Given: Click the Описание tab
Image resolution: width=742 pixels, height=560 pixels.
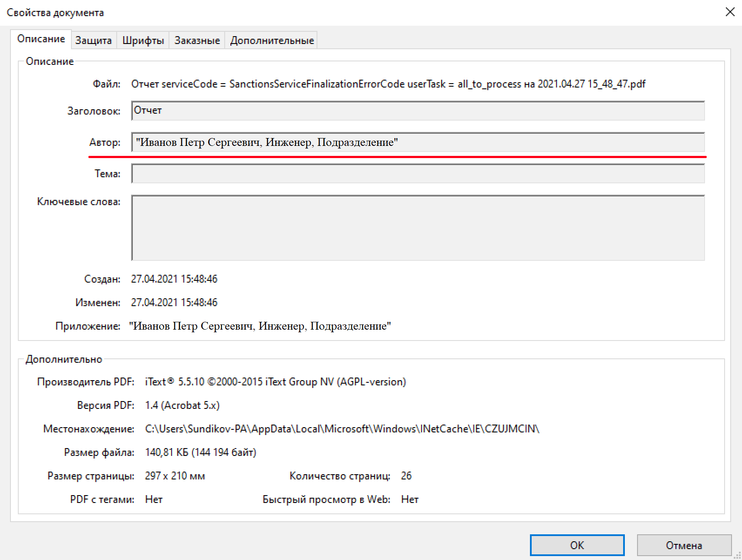Looking at the screenshot, I should pos(41,39).
